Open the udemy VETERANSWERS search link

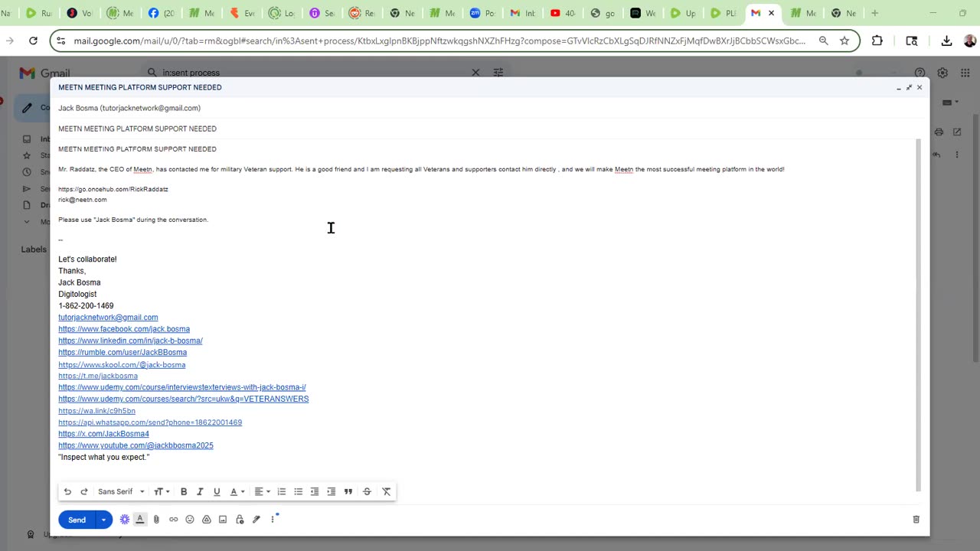pyautogui.click(x=184, y=399)
